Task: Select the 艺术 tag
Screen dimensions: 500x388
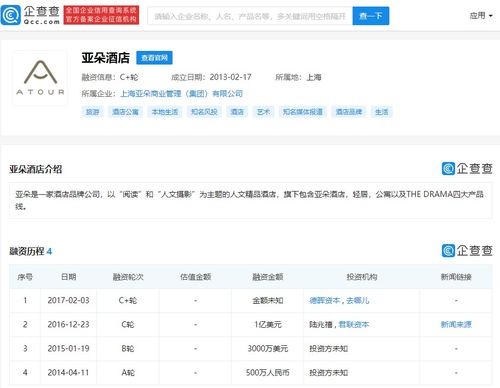Action: click(263, 112)
